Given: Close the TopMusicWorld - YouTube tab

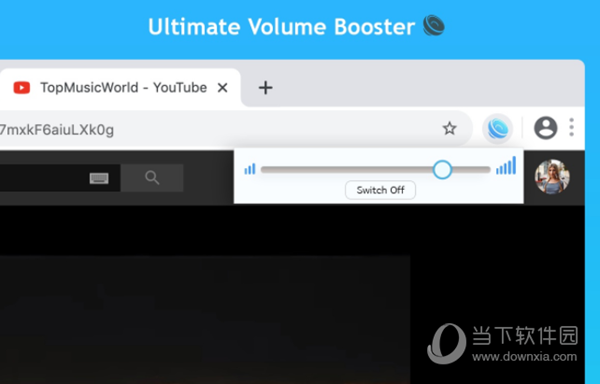Looking at the screenshot, I should click(222, 88).
